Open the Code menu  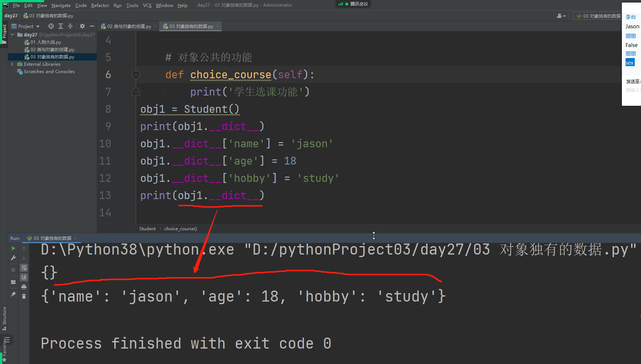pos(81,5)
